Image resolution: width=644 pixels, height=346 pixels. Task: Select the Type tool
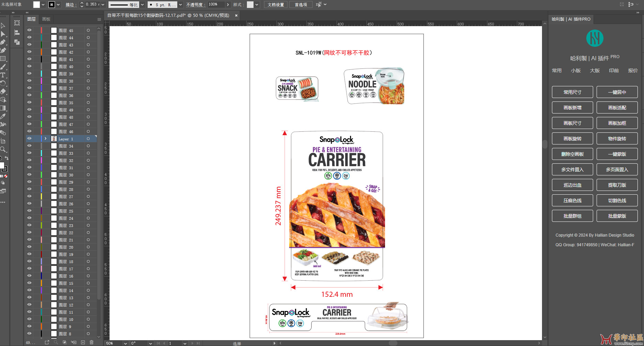3,75
